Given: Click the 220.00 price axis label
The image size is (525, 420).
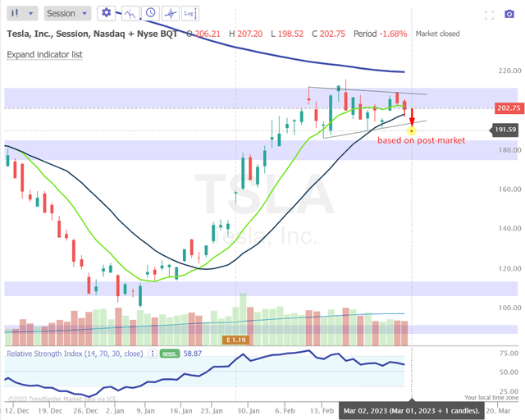Looking at the screenshot, I should (x=509, y=71).
